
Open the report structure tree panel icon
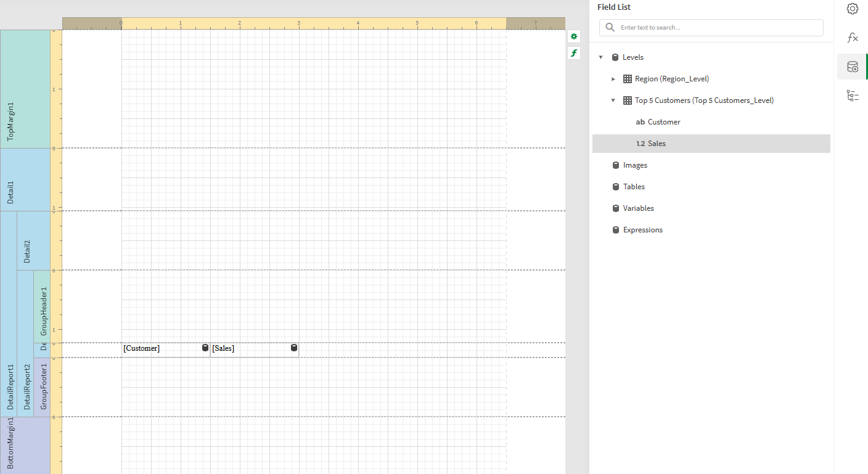(853, 96)
